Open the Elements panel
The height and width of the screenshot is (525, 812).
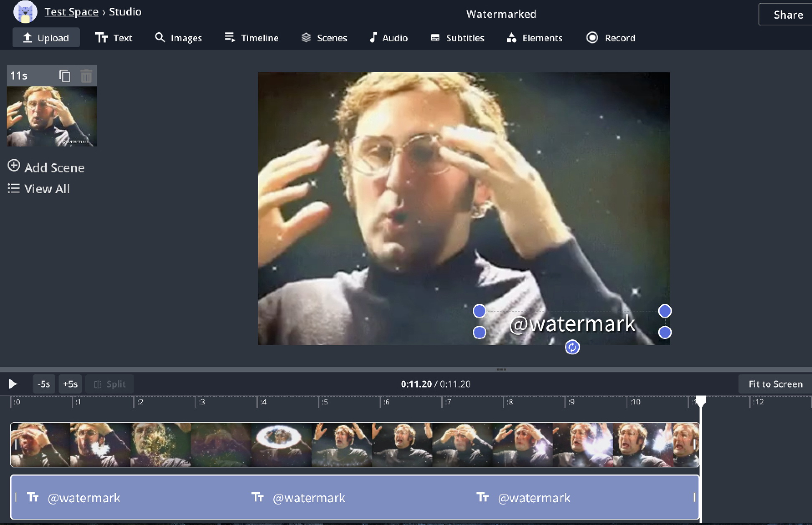pos(535,38)
